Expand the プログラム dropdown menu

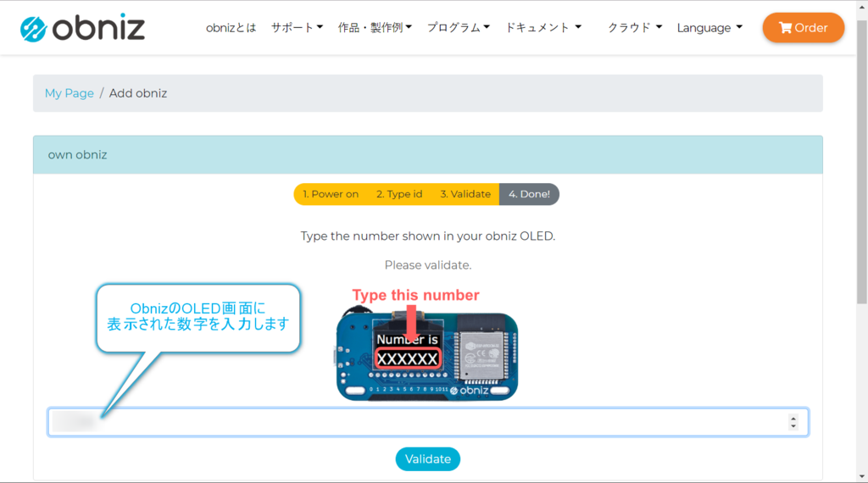click(x=459, y=28)
